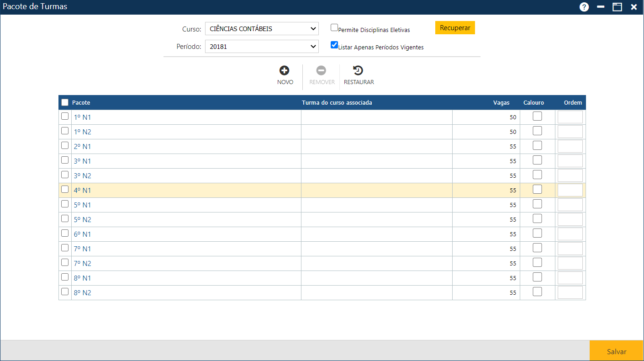
Task: Open the Curso dropdown
Action: pos(261,29)
